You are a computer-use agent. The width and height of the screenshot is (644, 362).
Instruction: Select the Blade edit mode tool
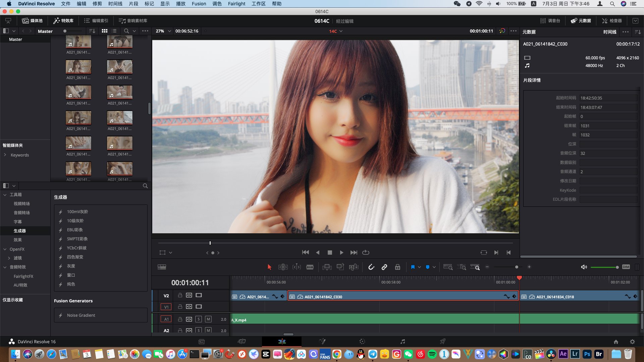point(310,267)
